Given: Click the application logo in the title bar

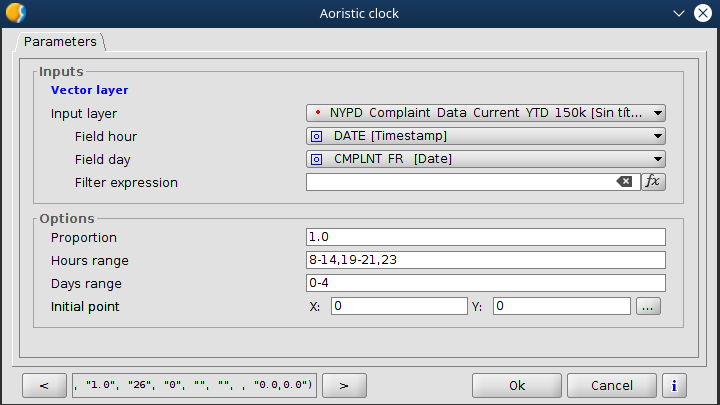Looking at the screenshot, I should [15, 13].
